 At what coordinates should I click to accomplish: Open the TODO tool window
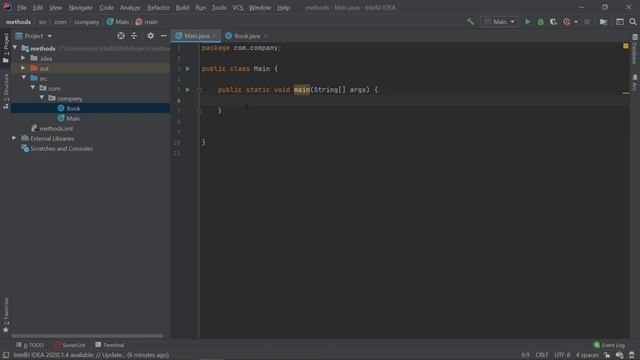(30, 345)
